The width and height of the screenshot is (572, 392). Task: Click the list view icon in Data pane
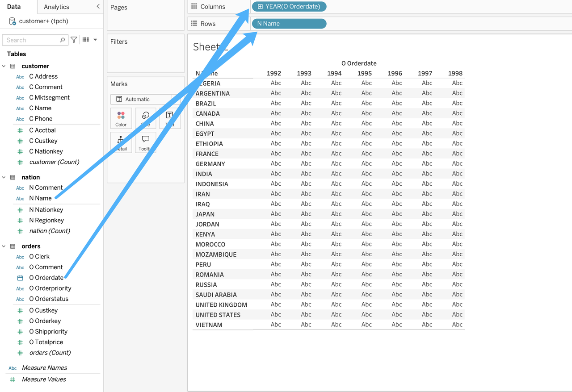[86, 40]
